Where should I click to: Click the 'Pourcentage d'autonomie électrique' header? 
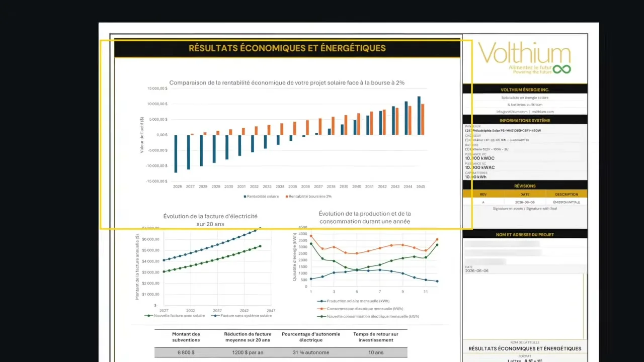coord(311,337)
